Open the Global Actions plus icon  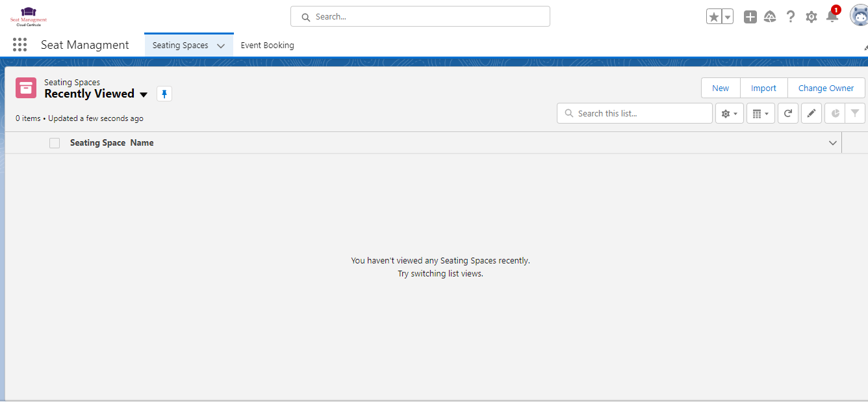click(750, 17)
